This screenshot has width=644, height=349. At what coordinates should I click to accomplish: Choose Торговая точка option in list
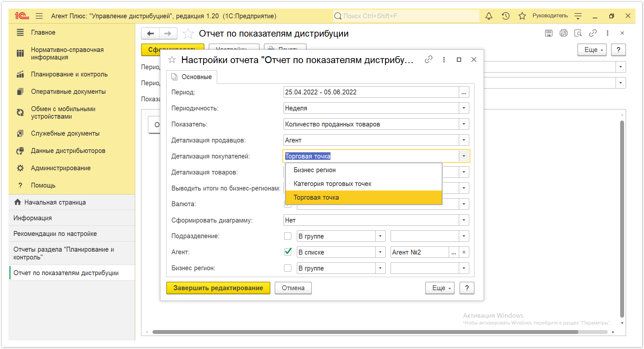click(363, 197)
